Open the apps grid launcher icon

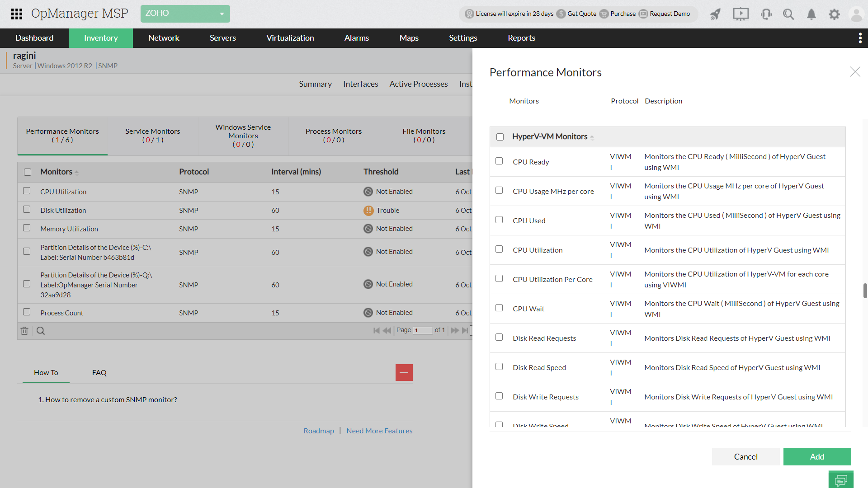click(17, 14)
